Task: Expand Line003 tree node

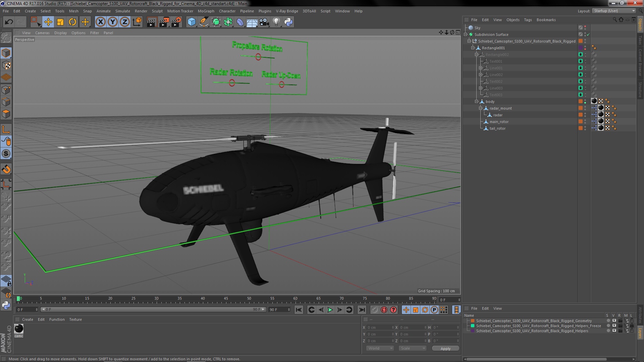Action: 480,88
